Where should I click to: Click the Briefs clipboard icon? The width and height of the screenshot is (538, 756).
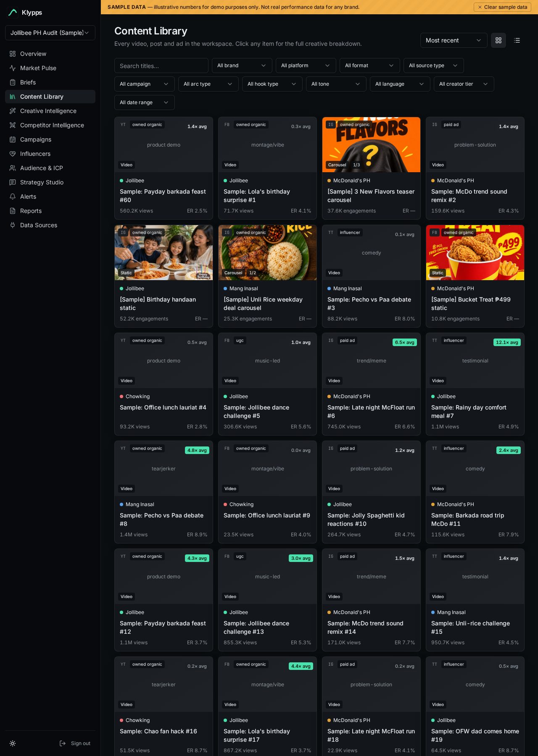click(13, 82)
